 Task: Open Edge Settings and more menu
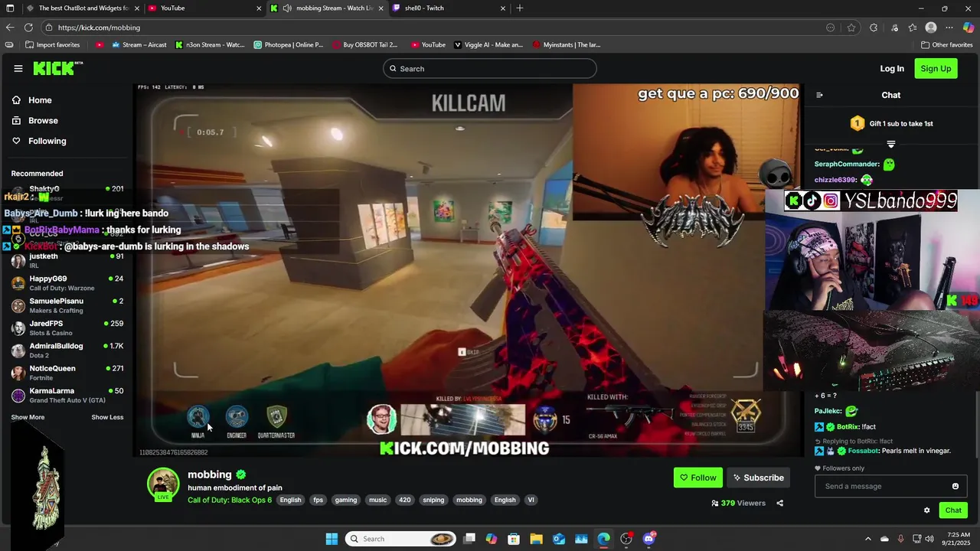click(x=949, y=28)
